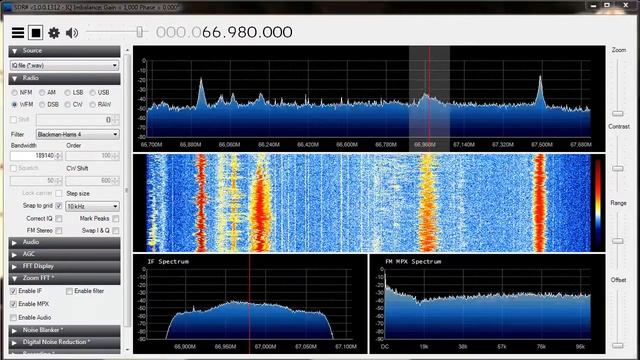Expand the Audio panel

pos(64,242)
